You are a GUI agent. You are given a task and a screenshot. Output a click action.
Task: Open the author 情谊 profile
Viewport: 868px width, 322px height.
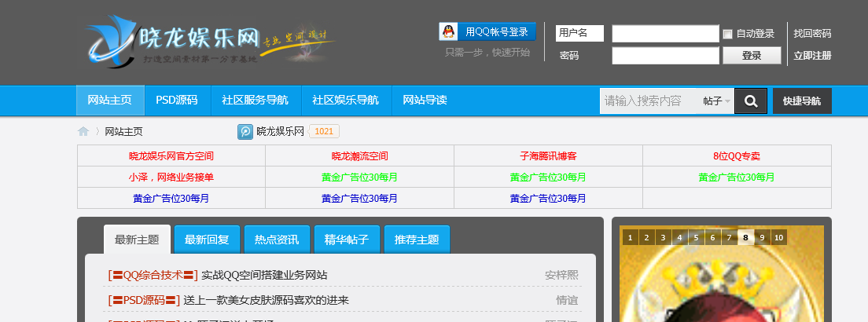pyautogui.click(x=567, y=301)
